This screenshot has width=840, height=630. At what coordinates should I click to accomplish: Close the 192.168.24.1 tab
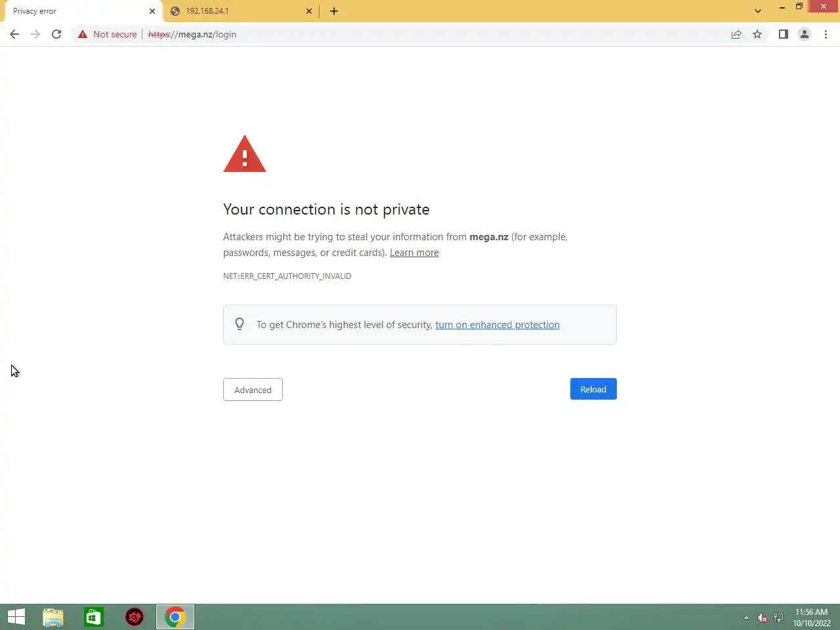point(309,11)
